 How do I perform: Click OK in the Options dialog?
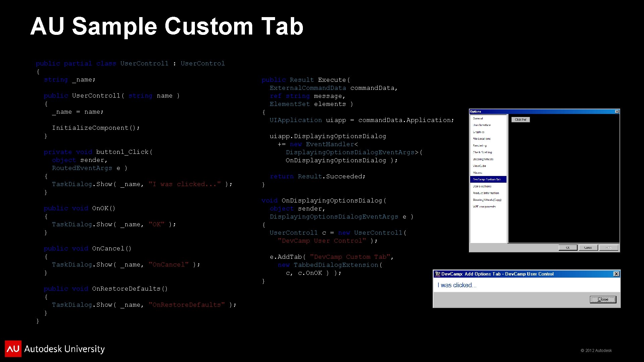pyautogui.click(x=568, y=248)
